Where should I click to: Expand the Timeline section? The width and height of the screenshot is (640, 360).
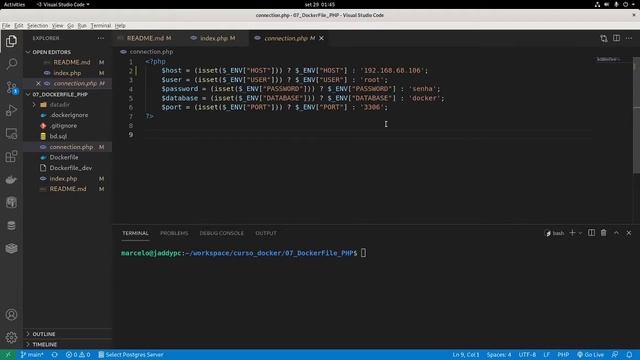click(x=28, y=344)
